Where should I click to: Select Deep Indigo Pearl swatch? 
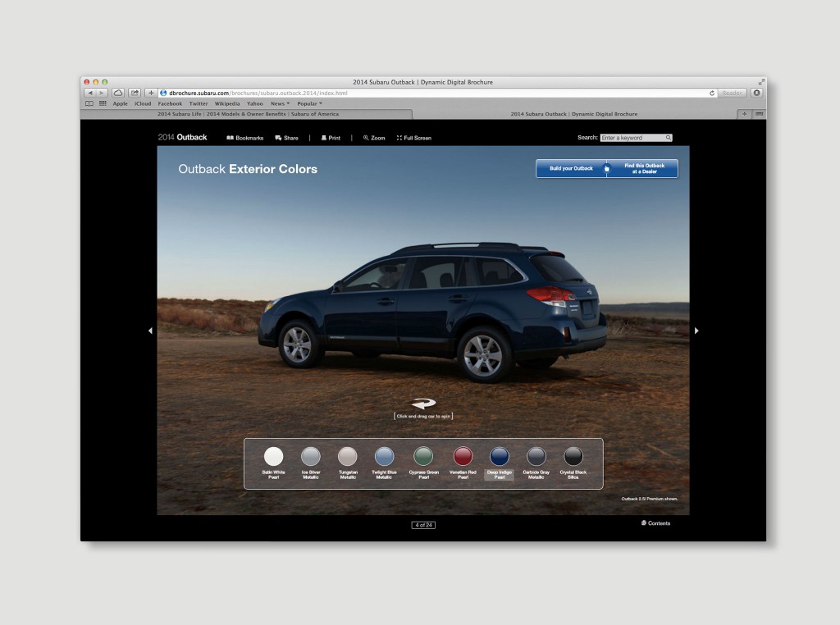500,457
